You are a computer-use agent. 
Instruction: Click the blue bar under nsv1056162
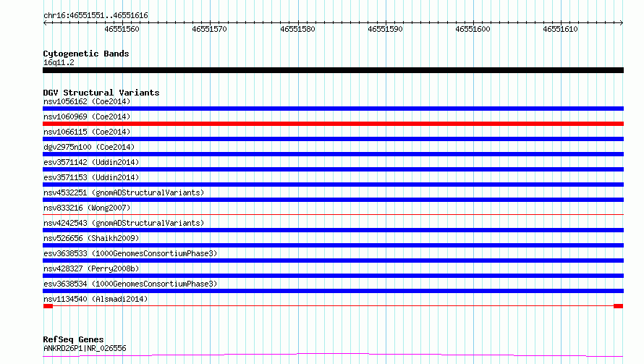tap(333, 109)
